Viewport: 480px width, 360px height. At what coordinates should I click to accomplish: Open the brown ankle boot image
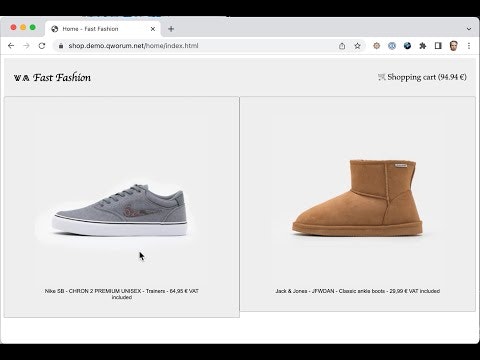tap(357, 198)
